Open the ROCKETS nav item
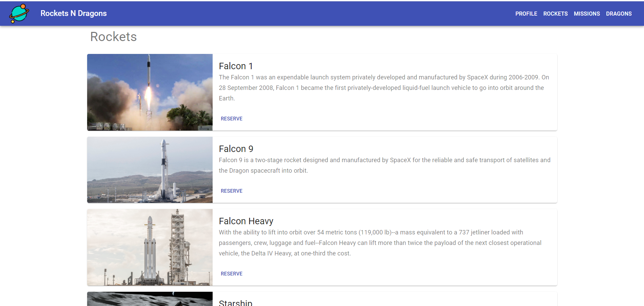 (555, 14)
